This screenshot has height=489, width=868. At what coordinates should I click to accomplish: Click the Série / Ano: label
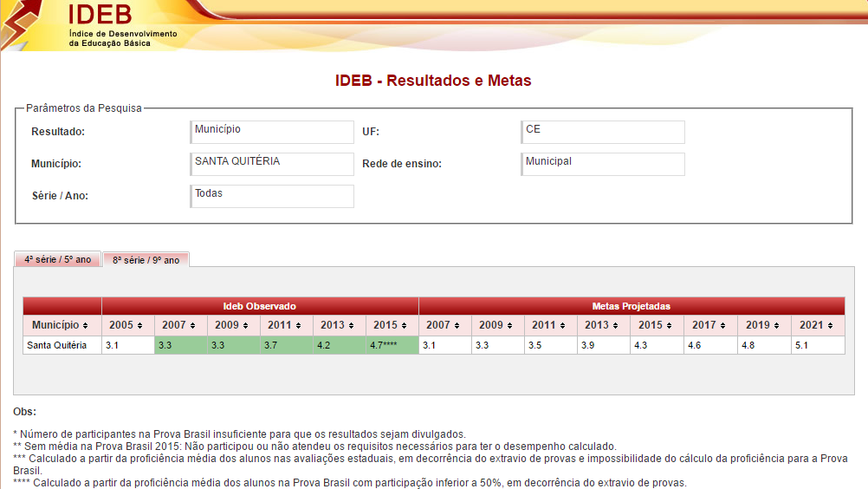click(60, 196)
